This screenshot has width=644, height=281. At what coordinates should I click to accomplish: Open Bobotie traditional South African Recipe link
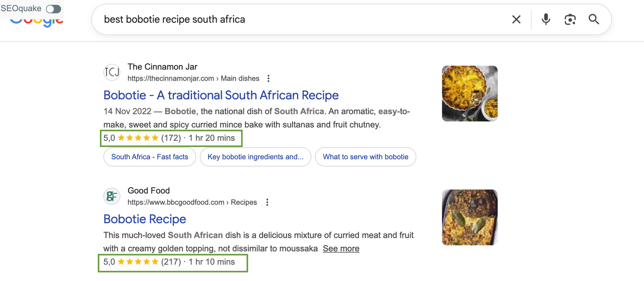pyautogui.click(x=221, y=95)
